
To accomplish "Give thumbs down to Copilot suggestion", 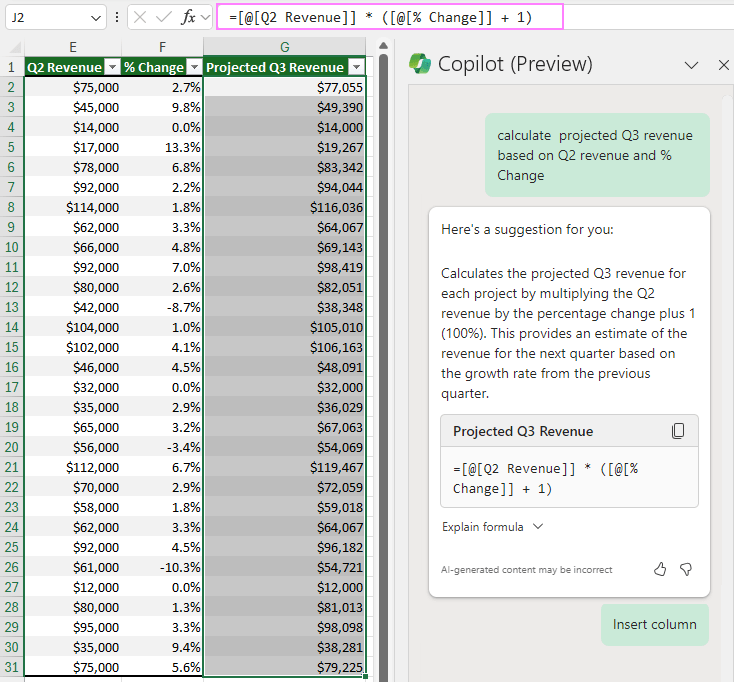I will point(686,569).
